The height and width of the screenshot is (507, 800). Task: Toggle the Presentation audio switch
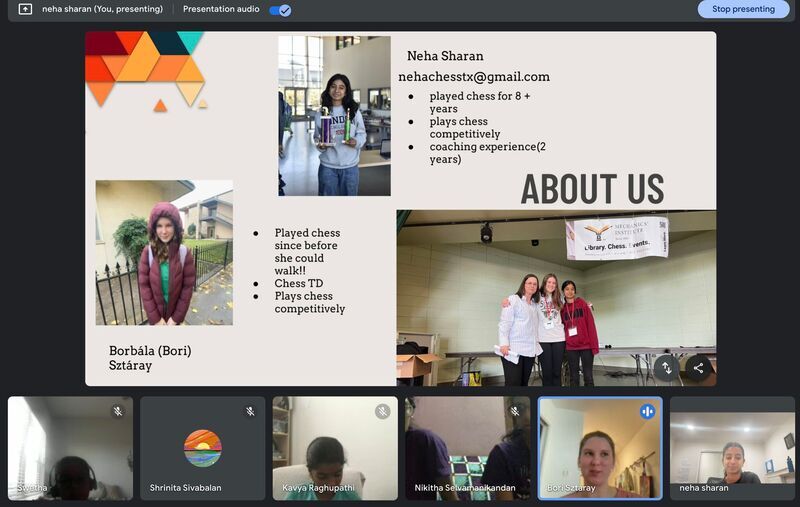(x=280, y=10)
